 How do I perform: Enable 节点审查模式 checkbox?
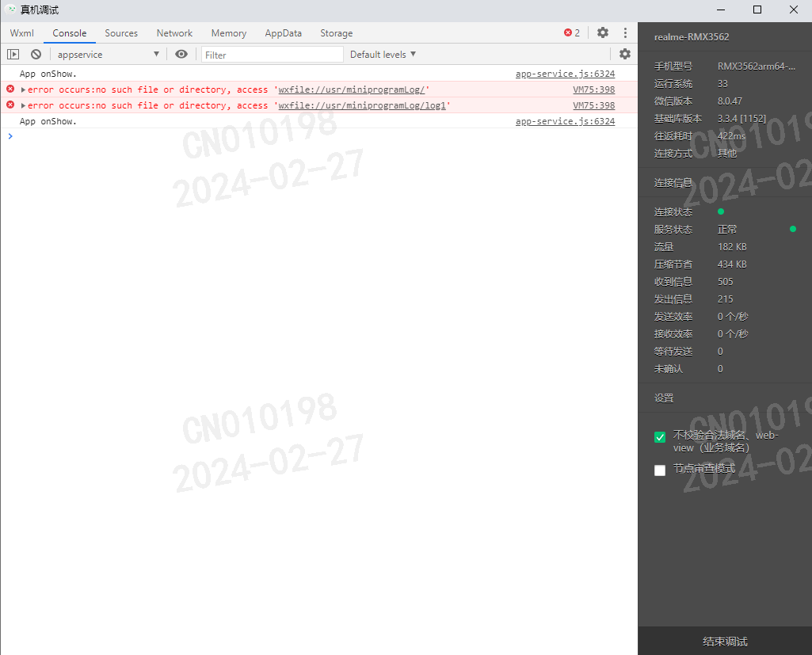click(x=660, y=470)
